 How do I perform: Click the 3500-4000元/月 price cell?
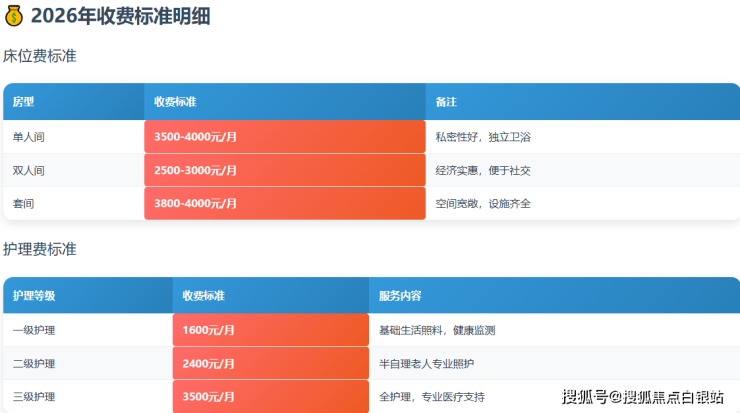pyautogui.click(x=195, y=137)
